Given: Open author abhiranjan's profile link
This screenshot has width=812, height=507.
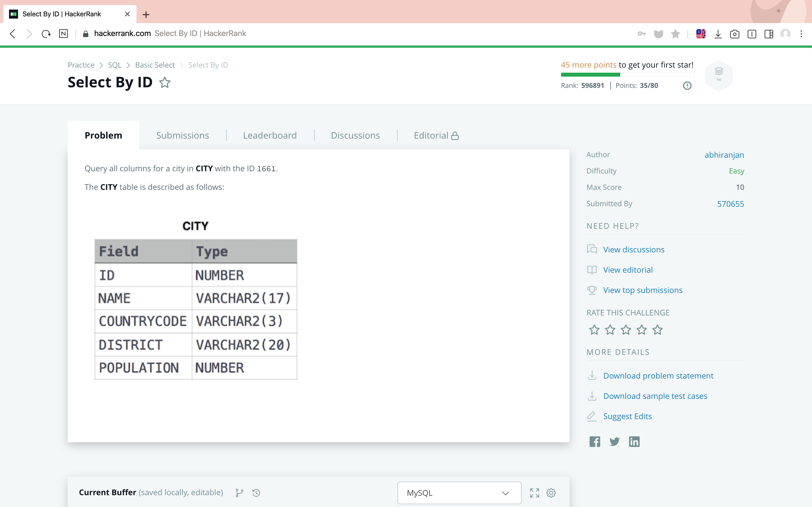Looking at the screenshot, I should pyautogui.click(x=724, y=155).
